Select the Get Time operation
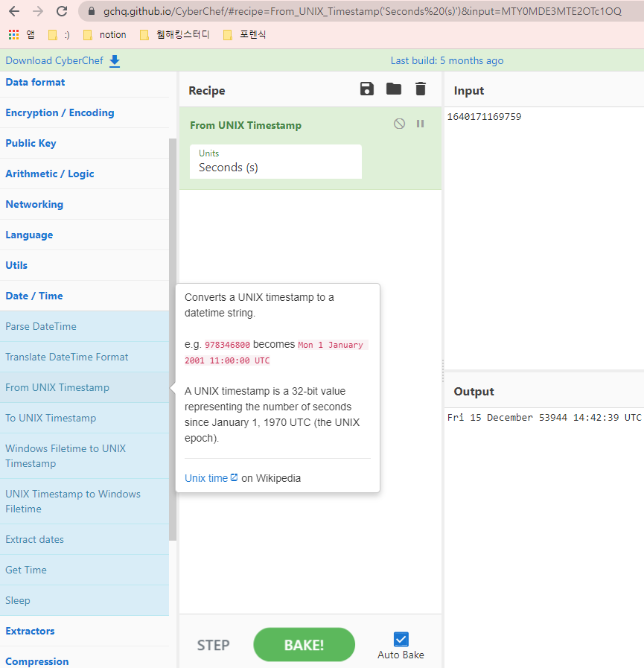The width and height of the screenshot is (644, 668). [84, 570]
